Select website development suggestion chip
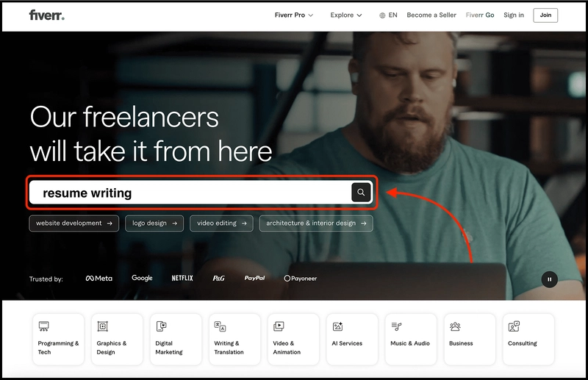 click(74, 223)
